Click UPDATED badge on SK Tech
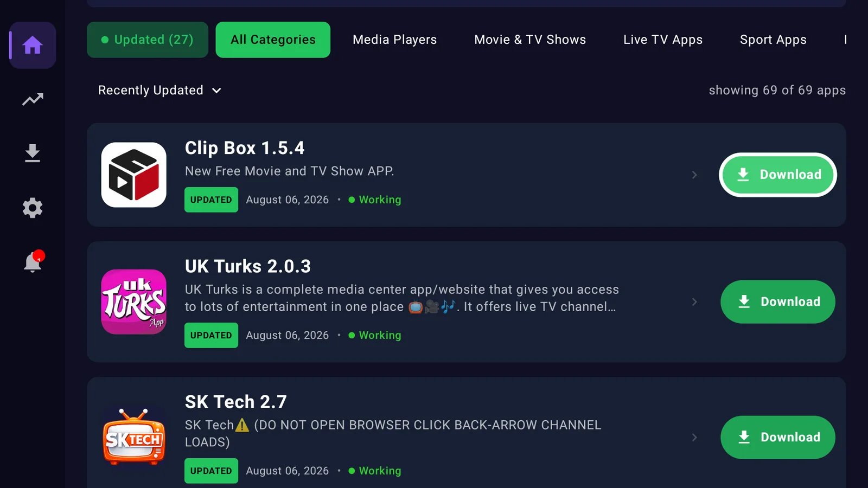This screenshot has height=488, width=868. [211, 471]
